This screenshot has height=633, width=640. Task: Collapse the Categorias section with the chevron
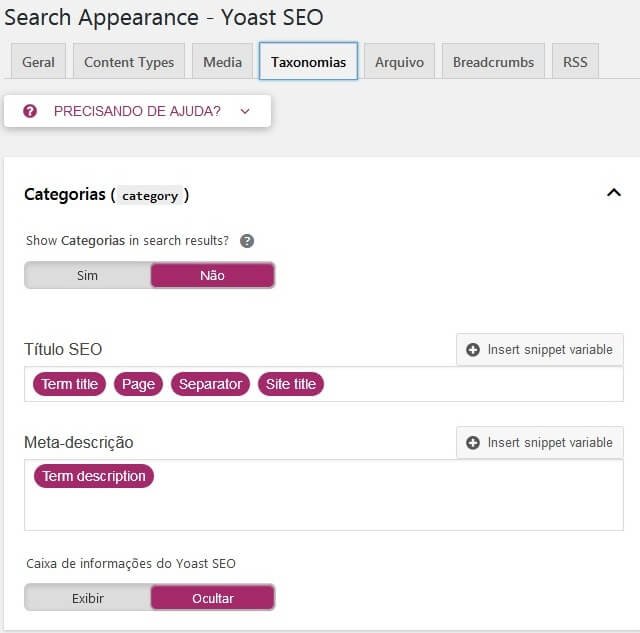point(614,193)
